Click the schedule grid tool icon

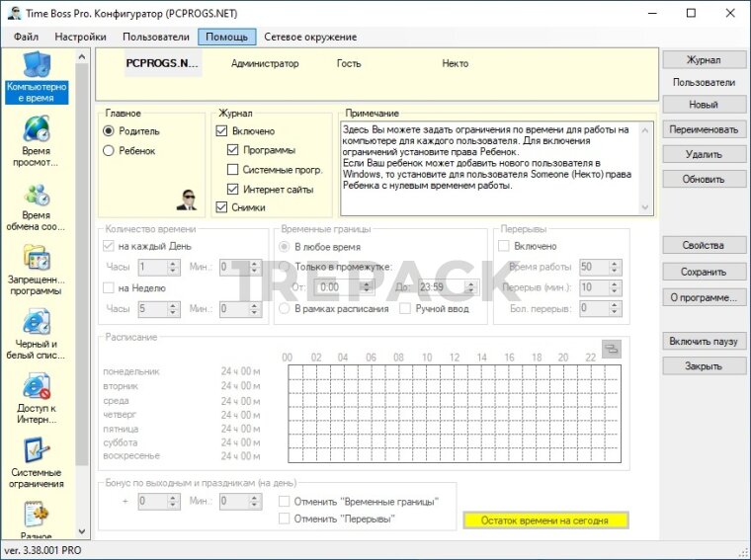pyautogui.click(x=612, y=349)
